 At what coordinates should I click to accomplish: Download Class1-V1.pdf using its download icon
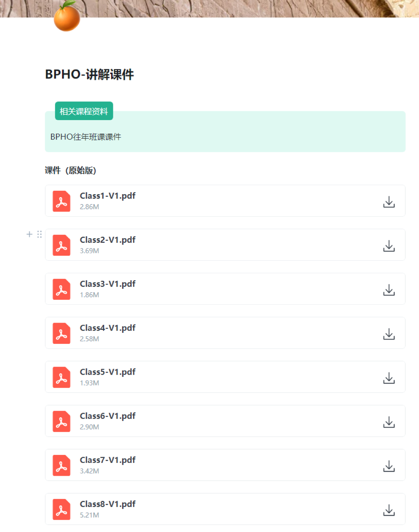[389, 202]
